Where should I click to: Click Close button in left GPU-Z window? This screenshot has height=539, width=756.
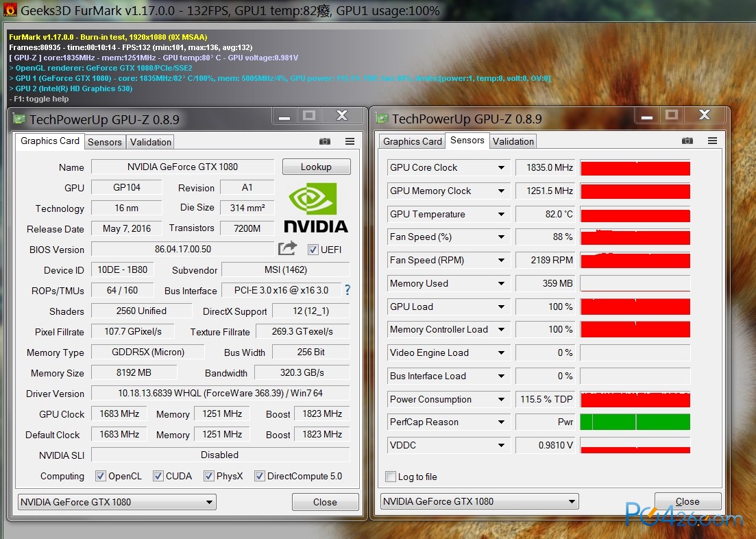pos(325,502)
